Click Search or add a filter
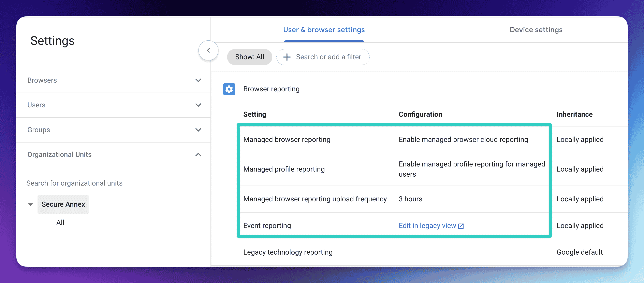Viewport: 644px width, 283px height. point(328,57)
